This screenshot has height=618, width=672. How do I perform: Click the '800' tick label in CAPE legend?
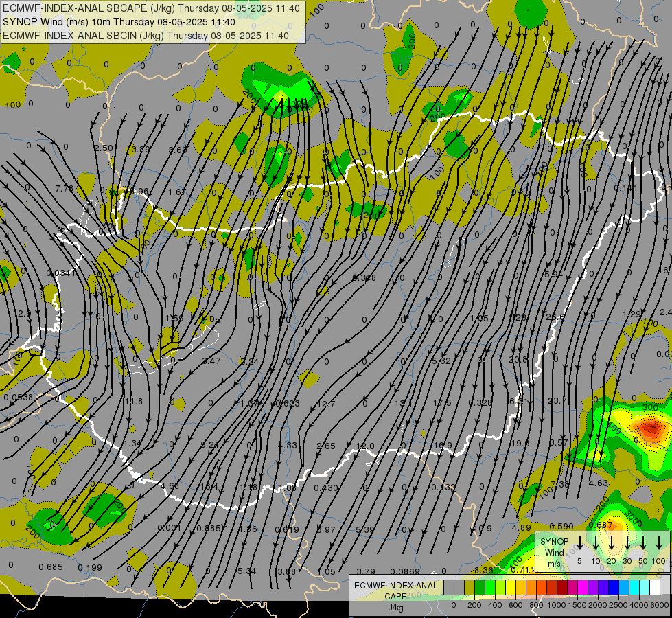tap(536, 605)
